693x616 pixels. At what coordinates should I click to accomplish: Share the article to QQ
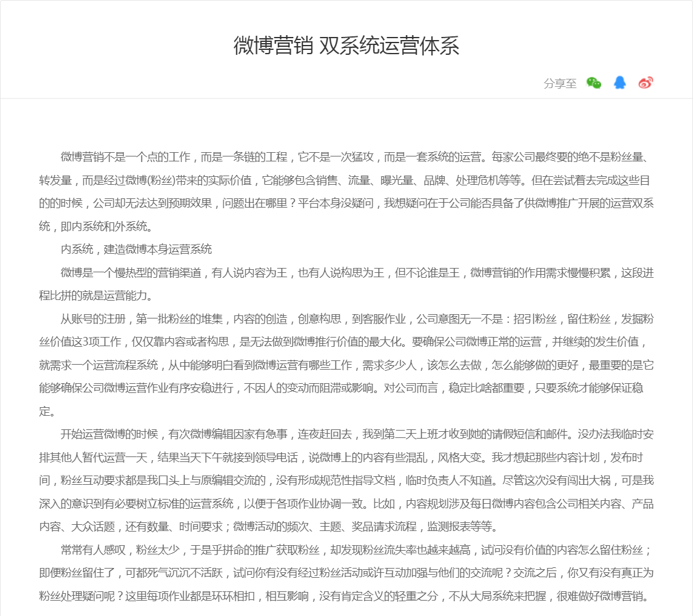620,83
